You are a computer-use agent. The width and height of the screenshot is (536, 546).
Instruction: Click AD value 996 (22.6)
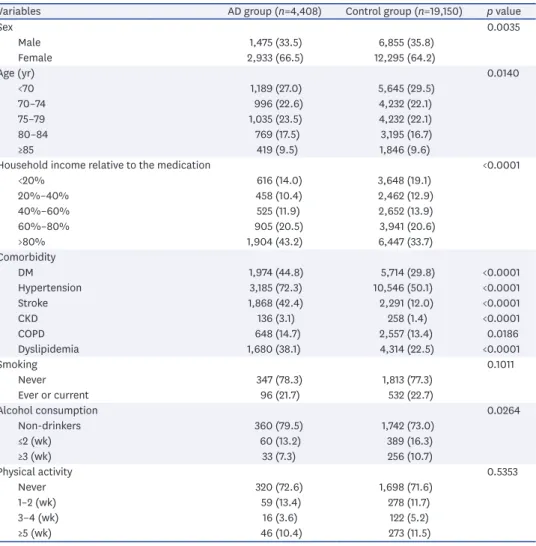(278, 104)
